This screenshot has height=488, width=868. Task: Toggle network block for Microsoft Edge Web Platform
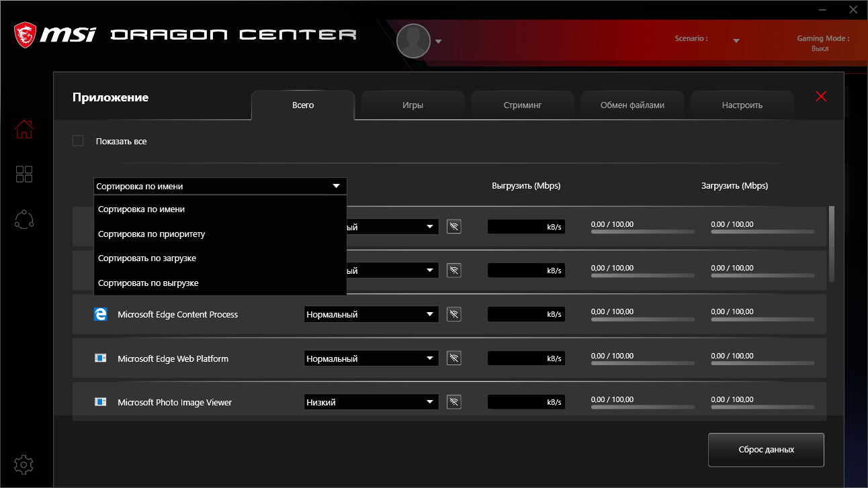pos(454,358)
